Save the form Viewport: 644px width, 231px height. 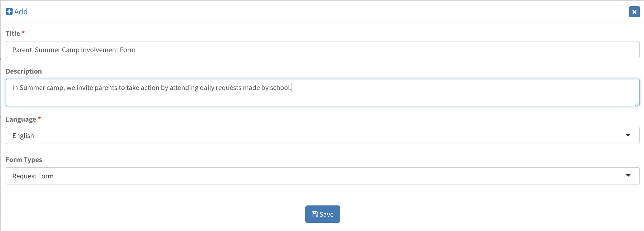point(323,214)
